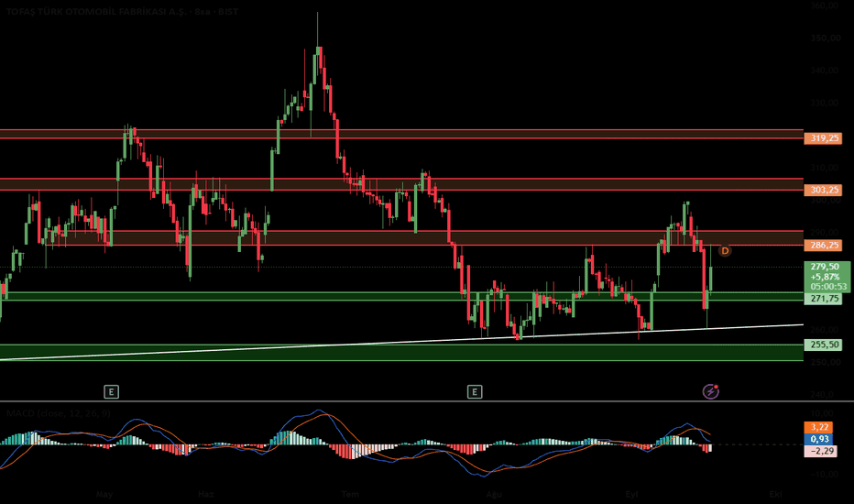854x504 pixels.
Task: Click the earnings E marker near May
Action: [111, 392]
